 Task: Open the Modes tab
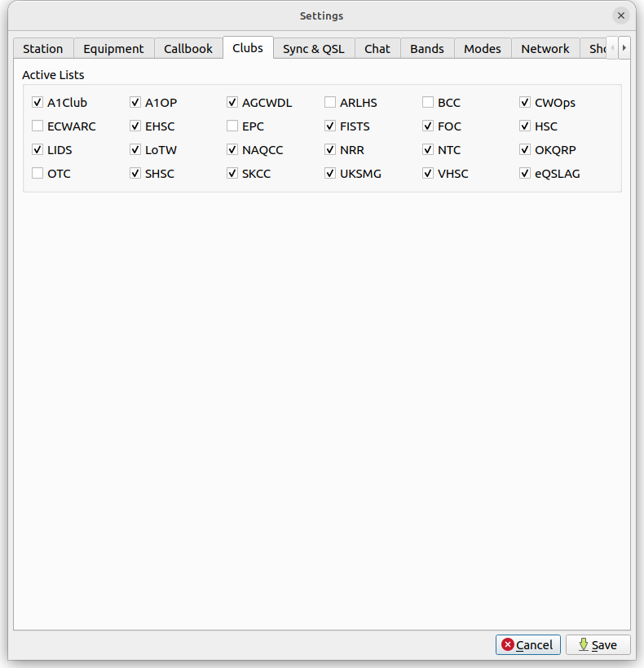pyautogui.click(x=483, y=49)
